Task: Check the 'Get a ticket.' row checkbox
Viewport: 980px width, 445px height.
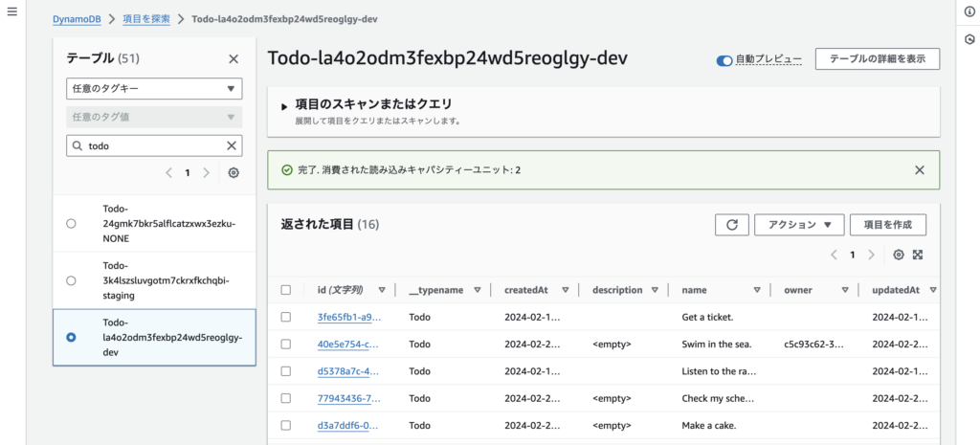Action: click(x=285, y=317)
